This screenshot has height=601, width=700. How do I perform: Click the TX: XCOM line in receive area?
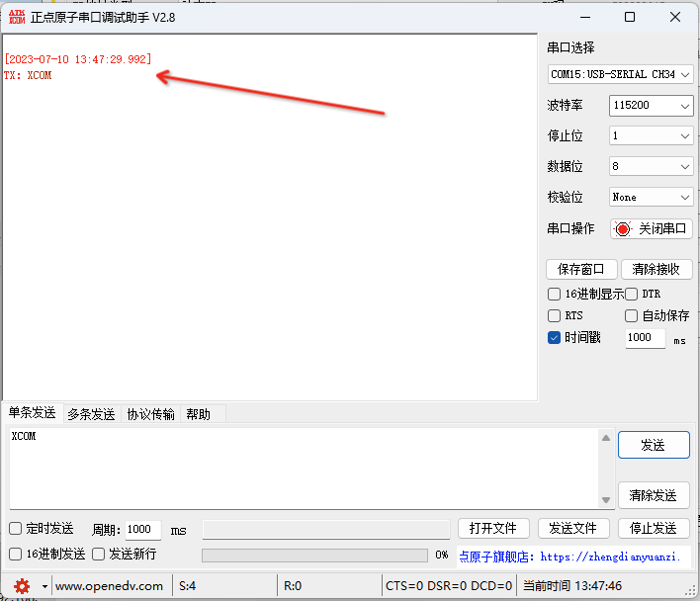(28, 75)
